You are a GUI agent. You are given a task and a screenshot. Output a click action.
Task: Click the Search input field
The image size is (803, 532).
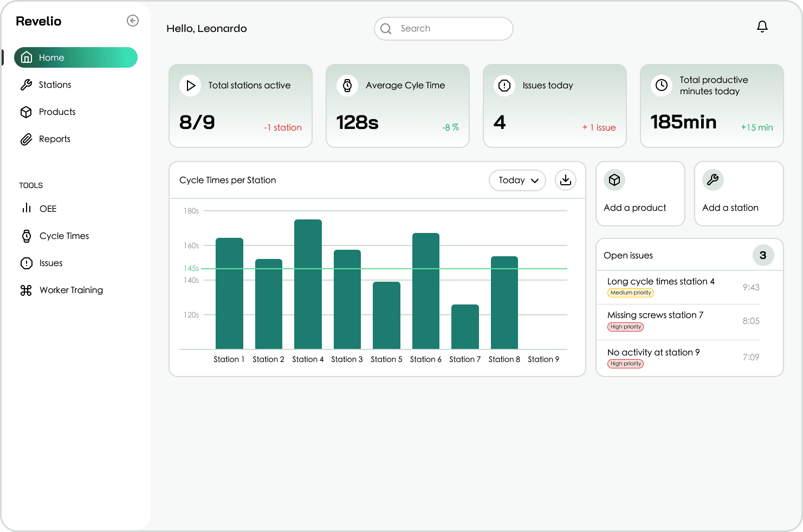tap(443, 28)
